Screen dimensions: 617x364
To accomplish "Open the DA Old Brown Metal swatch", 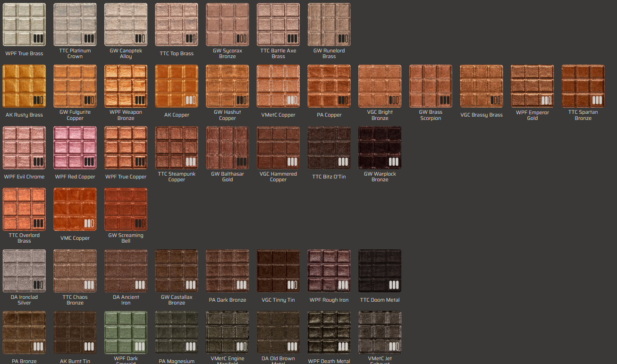I will point(279,333).
